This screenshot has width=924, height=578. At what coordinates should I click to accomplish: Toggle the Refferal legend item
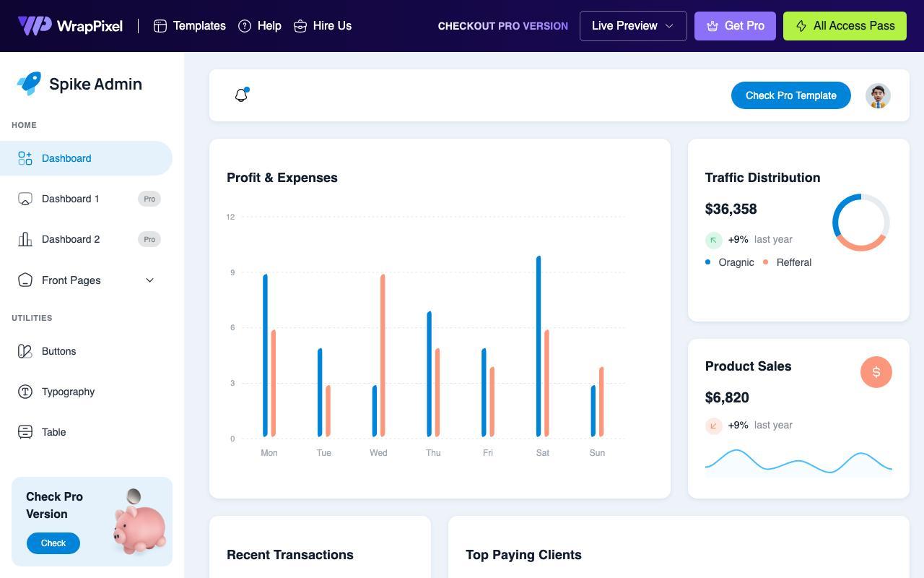pyautogui.click(x=788, y=262)
